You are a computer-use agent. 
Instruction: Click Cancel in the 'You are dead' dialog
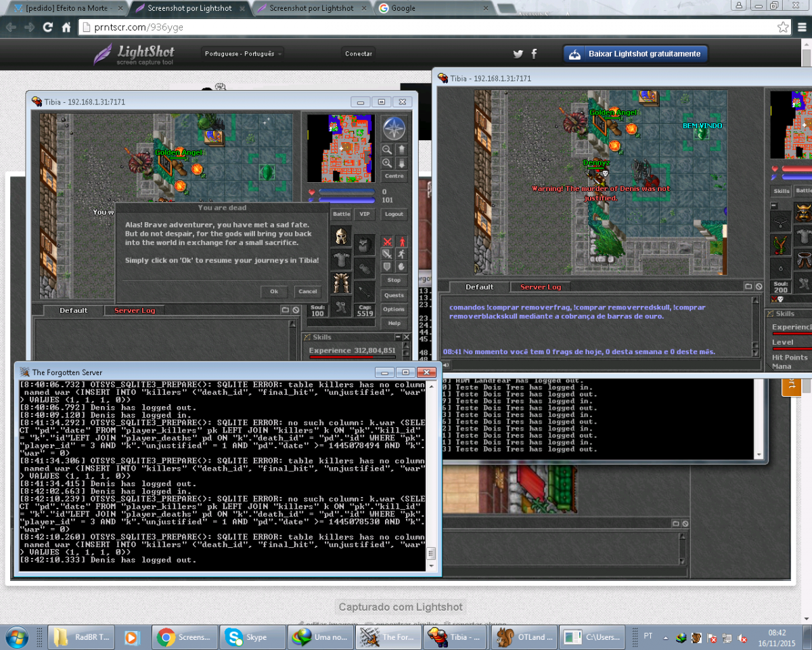pyautogui.click(x=308, y=292)
